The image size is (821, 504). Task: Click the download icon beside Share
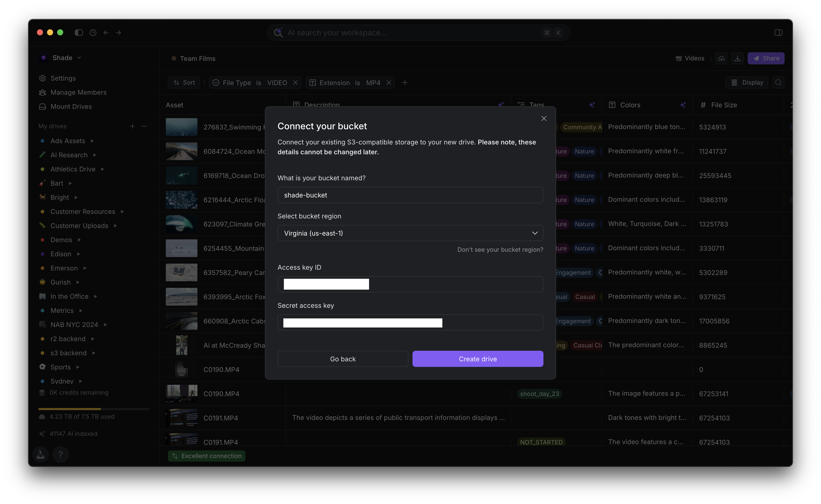737,58
